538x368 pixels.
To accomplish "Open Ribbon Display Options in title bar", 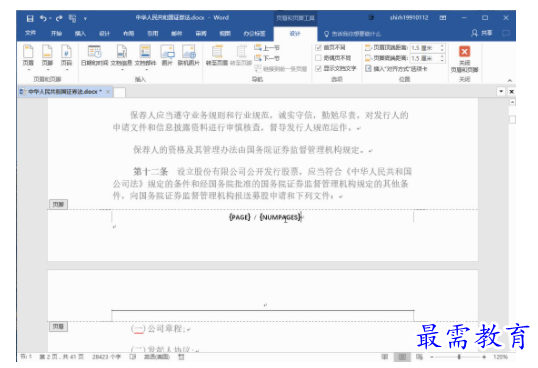I will click(x=443, y=17).
